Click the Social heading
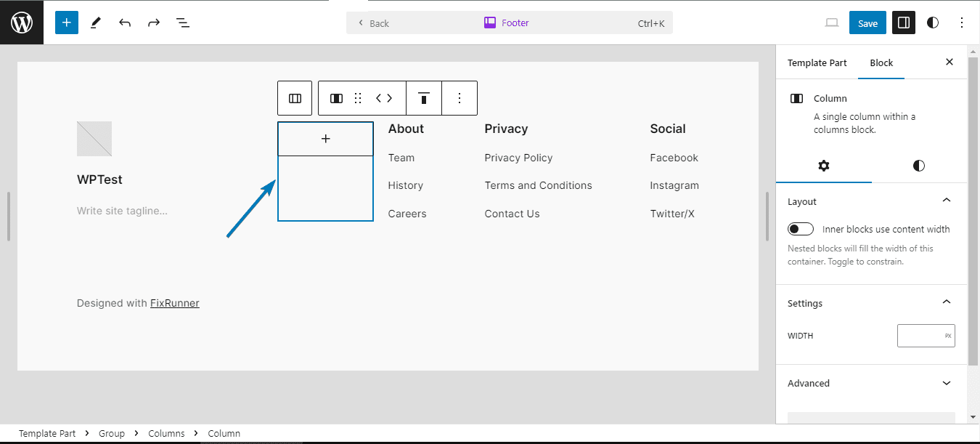 pyautogui.click(x=668, y=129)
